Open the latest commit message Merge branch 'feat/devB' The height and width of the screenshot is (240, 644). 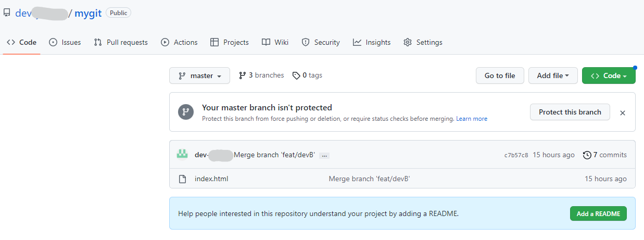pyautogui.click(x=274, y=155)
